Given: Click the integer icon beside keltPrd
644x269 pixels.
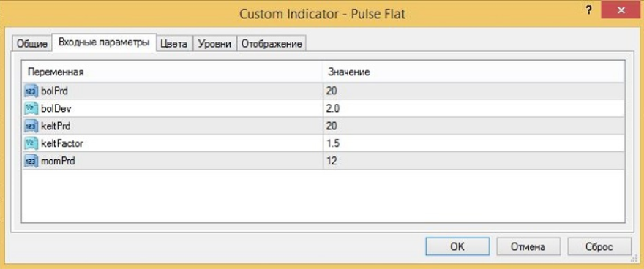Looking at the screenshot, I should (x=31, y=126).
